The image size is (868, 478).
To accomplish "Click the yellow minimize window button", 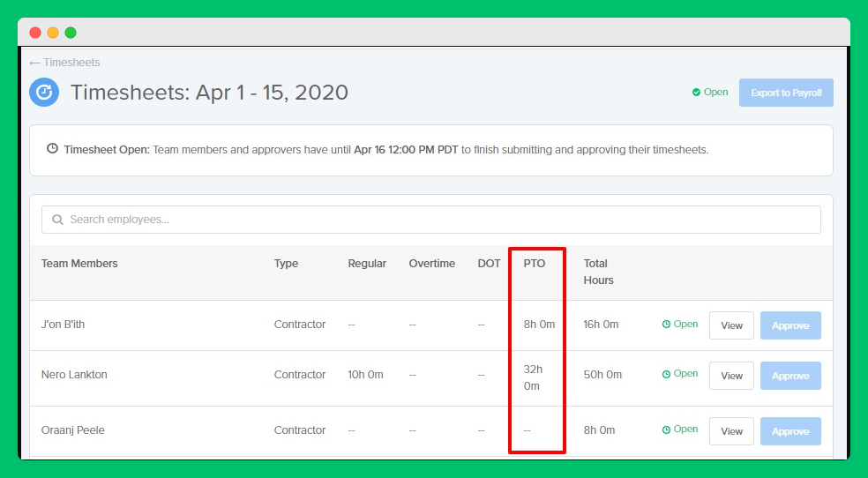I will tap(53, 33).
